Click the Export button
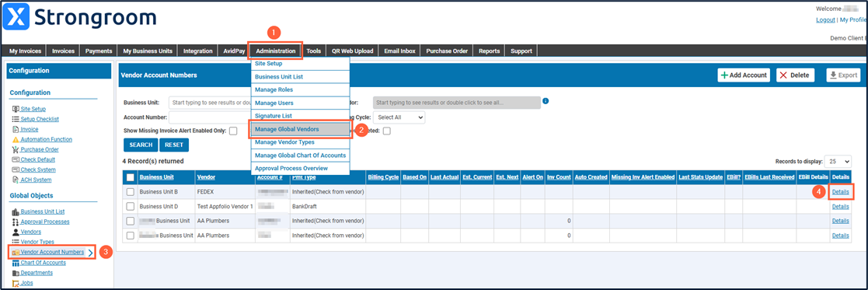The image size is (868, 290). [844, 75]
